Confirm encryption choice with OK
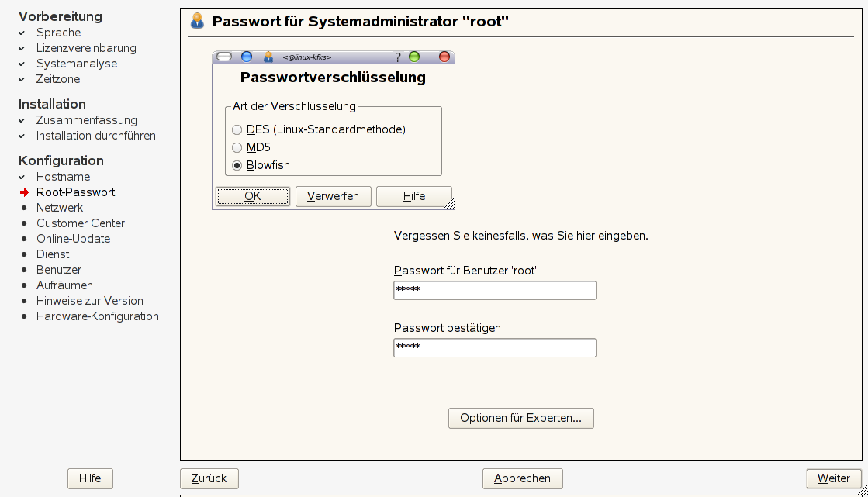868x497 pixels. tap(253, 196)
